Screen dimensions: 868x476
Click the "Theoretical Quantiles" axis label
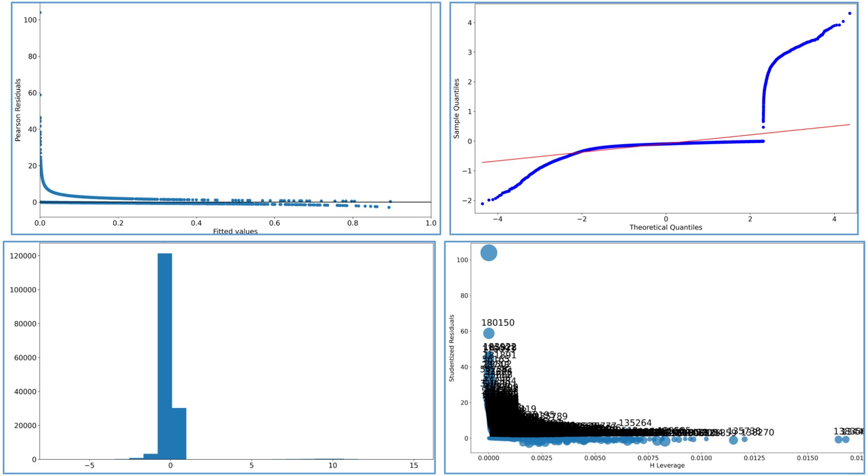[665, 227]
